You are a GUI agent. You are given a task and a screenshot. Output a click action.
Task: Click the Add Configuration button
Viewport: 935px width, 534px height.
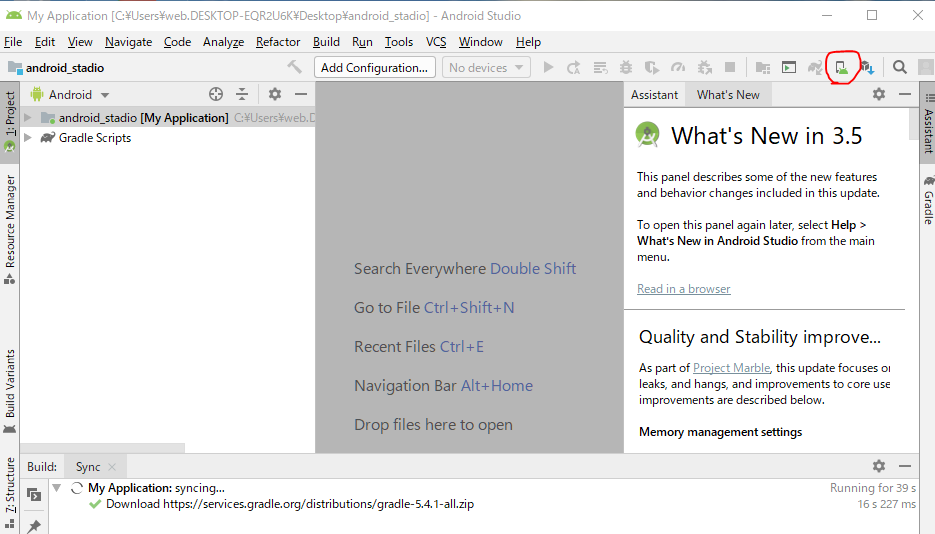375,68
